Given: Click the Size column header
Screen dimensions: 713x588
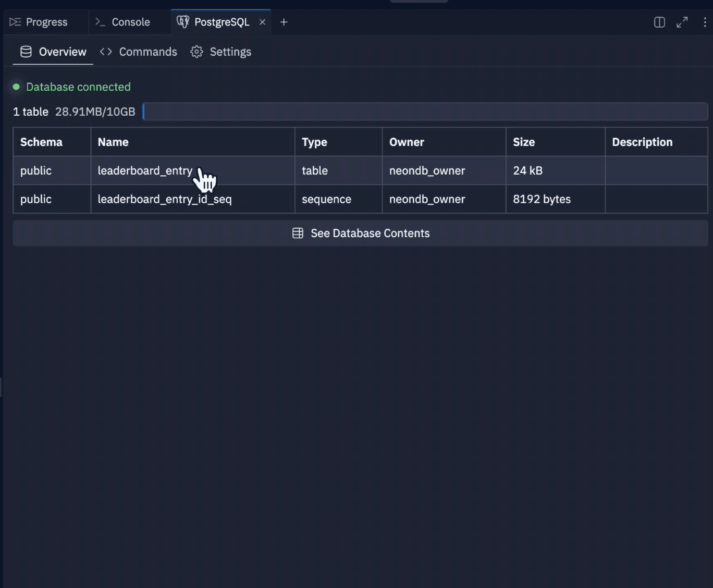Looking at the screenshot, I should point(524,142).
